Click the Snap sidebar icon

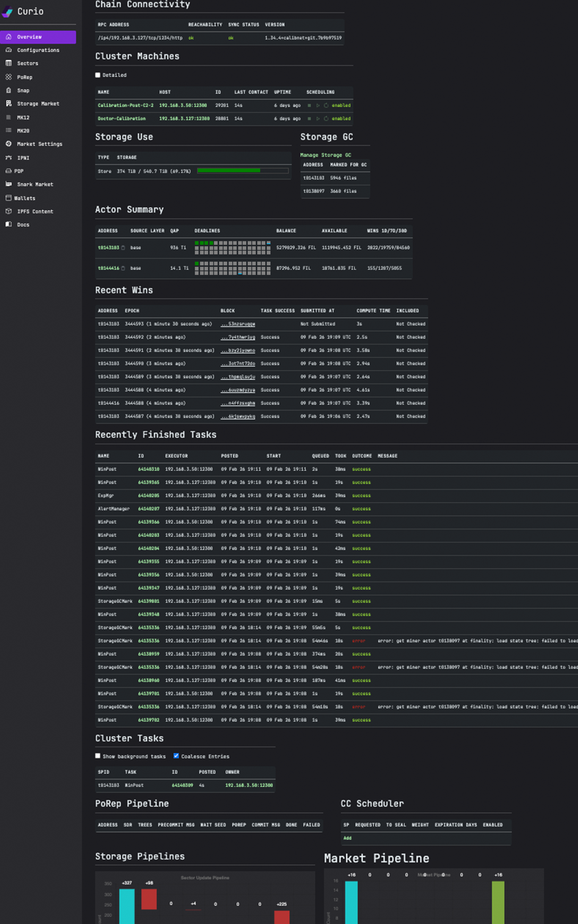pos(8,90)
